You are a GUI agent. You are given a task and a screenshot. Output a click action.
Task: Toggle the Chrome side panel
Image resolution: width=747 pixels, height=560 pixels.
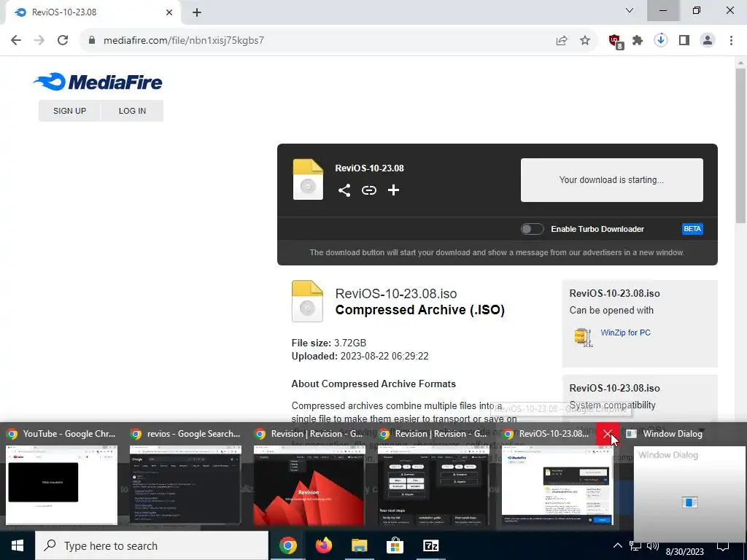point(684,41)
